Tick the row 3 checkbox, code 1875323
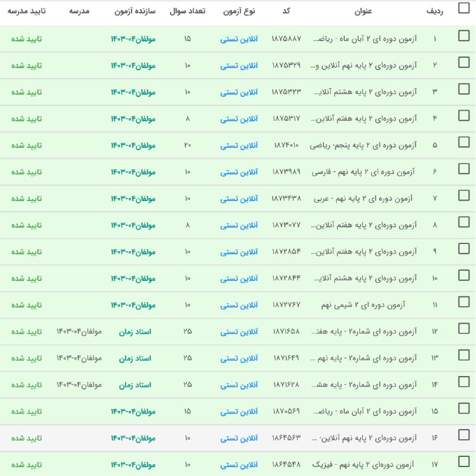The width and height of the screenshot is (476, 476). click(464, 89)
